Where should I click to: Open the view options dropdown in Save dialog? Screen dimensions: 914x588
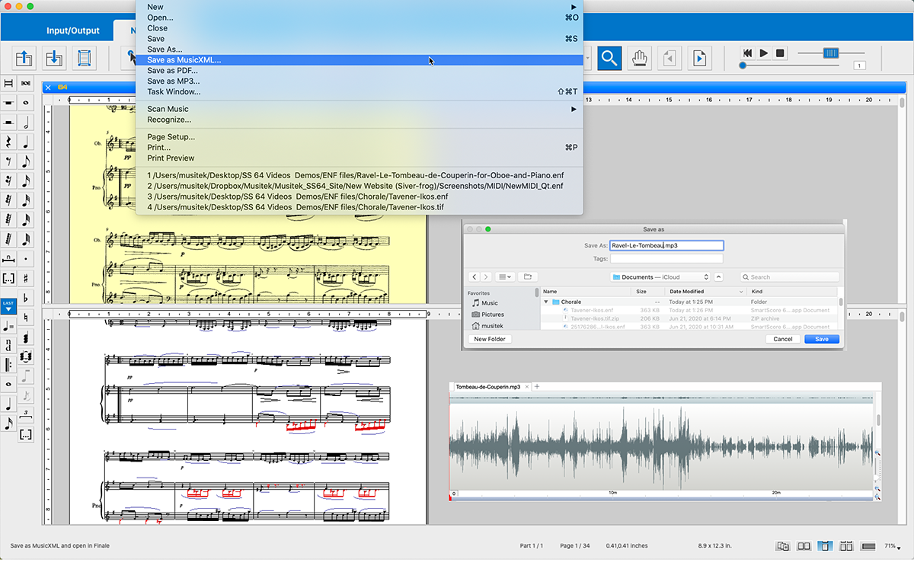505,276
